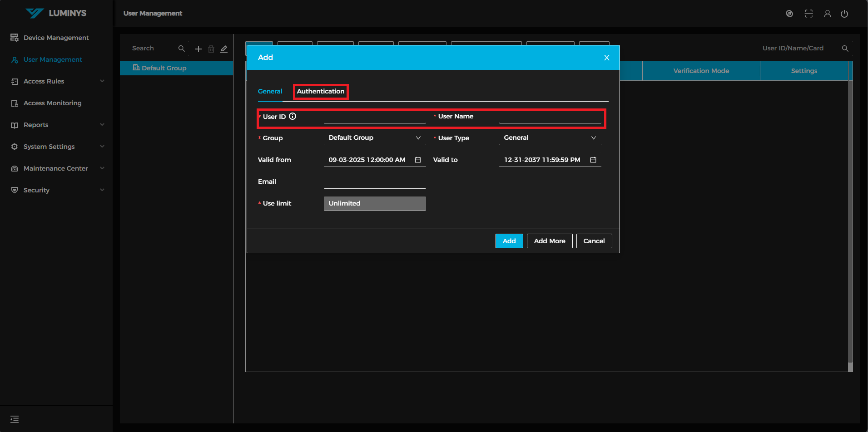Click the User ID info icon
868x432 pixels.
(293, 117)
